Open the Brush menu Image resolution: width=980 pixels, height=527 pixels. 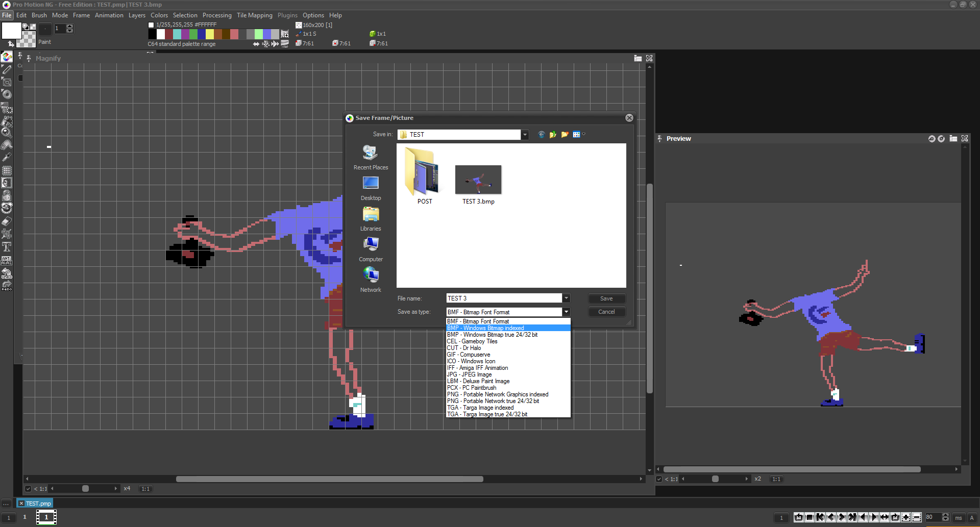tap(39, 15)
